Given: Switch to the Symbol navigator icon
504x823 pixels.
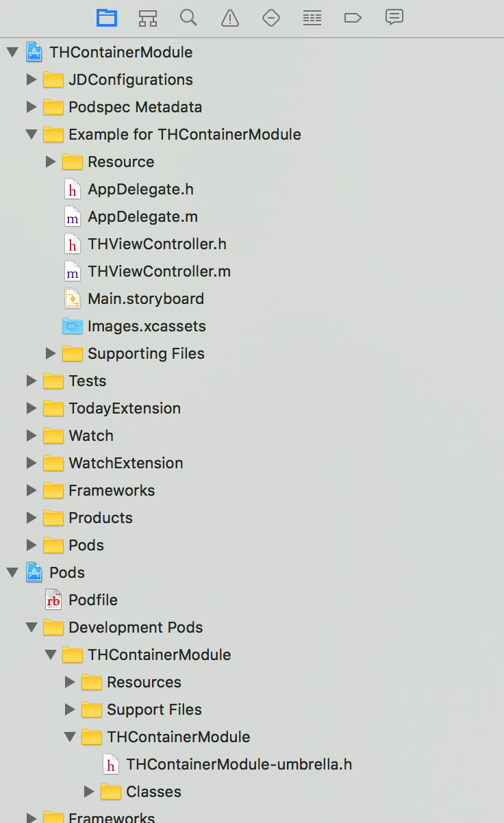Looking at the screenshot, I should pyautogui.click(x=148, y=18).
